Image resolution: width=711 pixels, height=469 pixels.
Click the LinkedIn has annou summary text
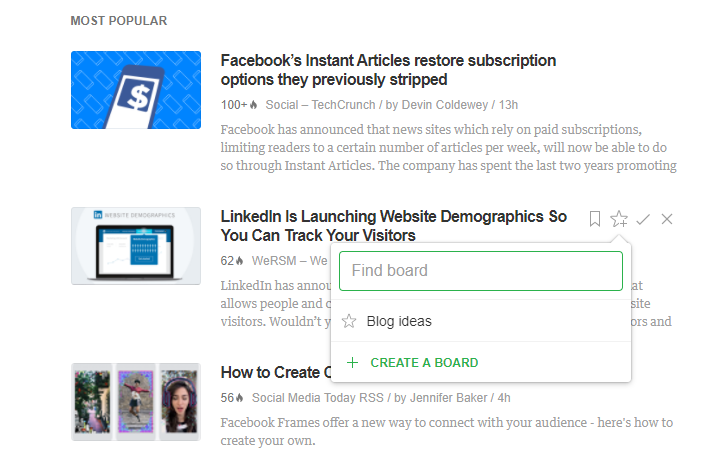click(276, 303)
